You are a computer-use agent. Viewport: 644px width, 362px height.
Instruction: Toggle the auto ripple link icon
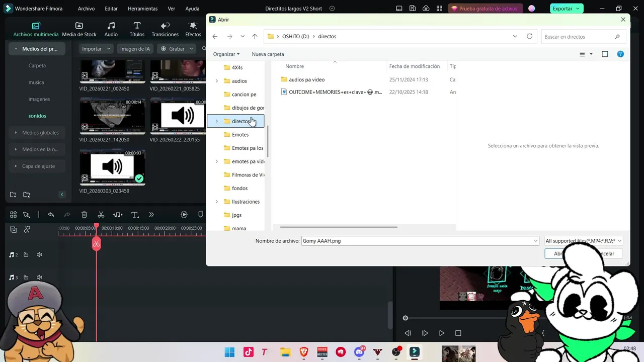click(x=27, y=229)
